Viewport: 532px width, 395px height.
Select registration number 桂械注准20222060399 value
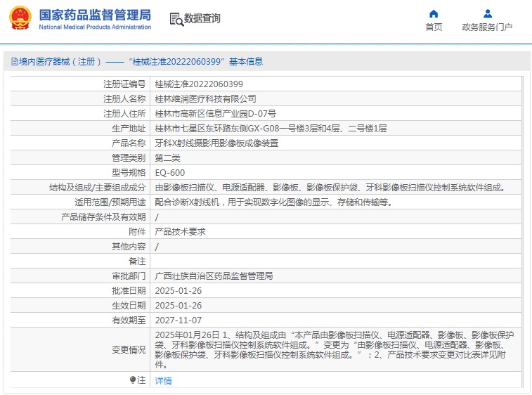199,84
